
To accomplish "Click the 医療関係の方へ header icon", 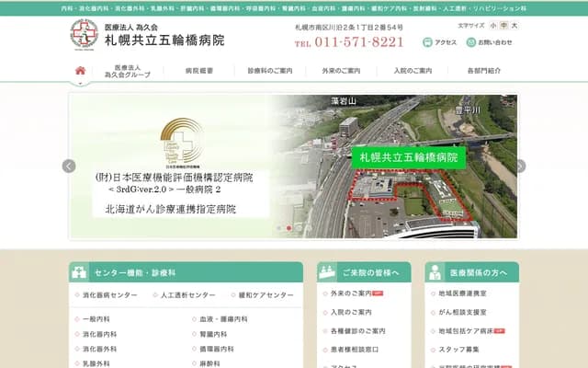I will coord(435,273).
